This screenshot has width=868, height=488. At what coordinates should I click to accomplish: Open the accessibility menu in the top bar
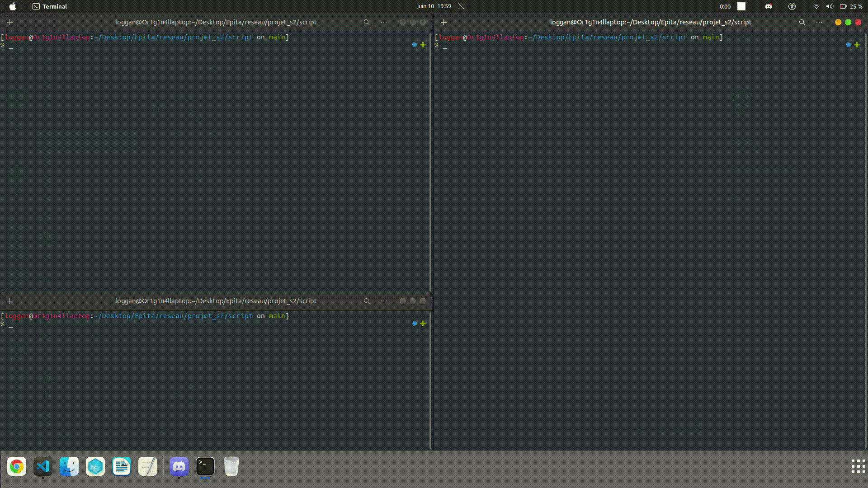pyautogui.click(x=792, y=6)
